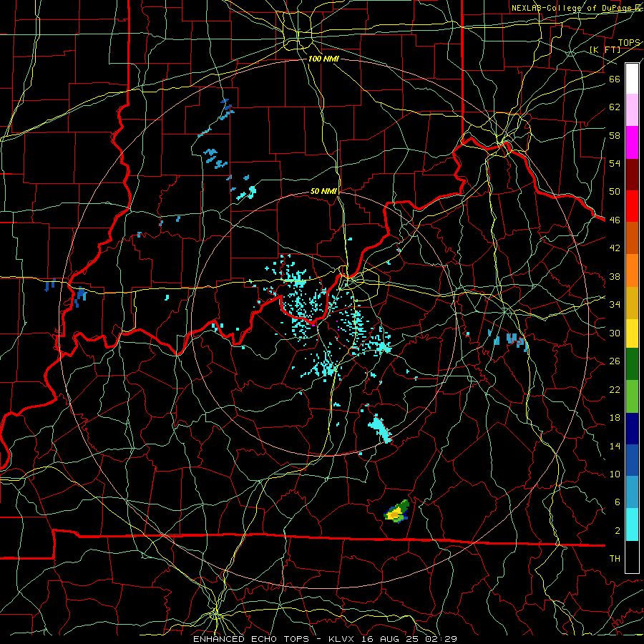This screenshot has width=644, height=644.
Task: Select the gold legend swatch
Action: coord(632,303)
